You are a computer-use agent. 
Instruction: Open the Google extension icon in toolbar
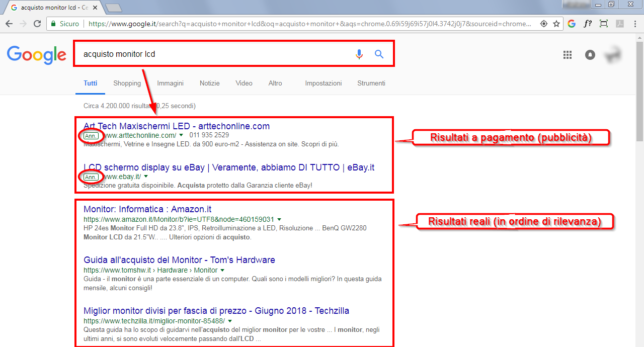pos(571,24)
